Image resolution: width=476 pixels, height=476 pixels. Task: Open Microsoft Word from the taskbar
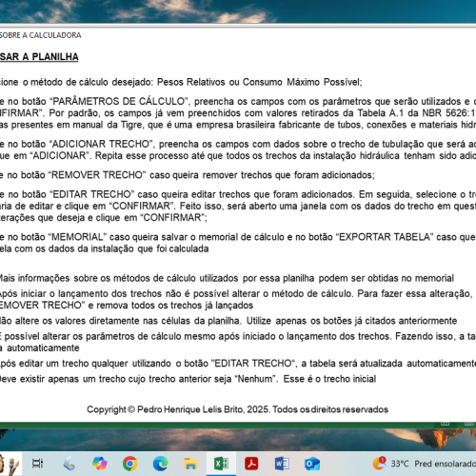(282, 464)
